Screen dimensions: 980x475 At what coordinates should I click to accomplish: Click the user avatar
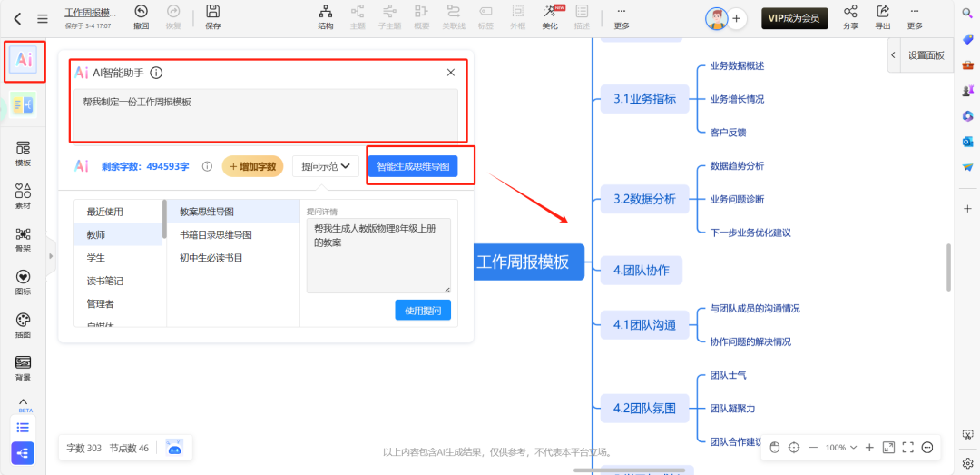point(716,19)
